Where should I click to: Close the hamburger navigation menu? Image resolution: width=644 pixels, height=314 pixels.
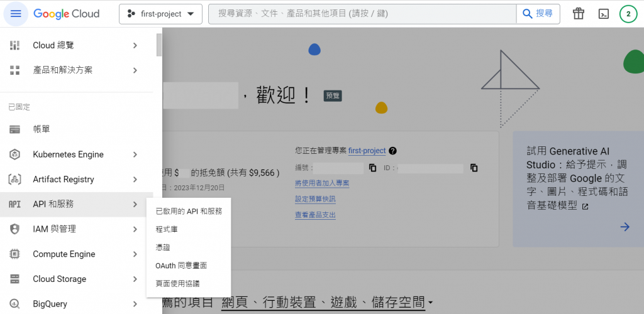16,14
